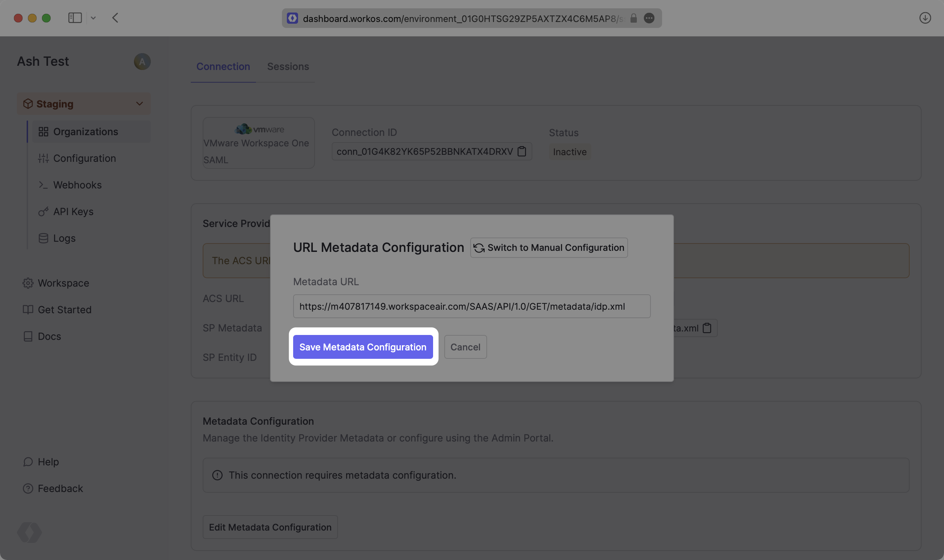
Task: Open the sidebar layout chevron menu
Action: (x=93, y=18)
